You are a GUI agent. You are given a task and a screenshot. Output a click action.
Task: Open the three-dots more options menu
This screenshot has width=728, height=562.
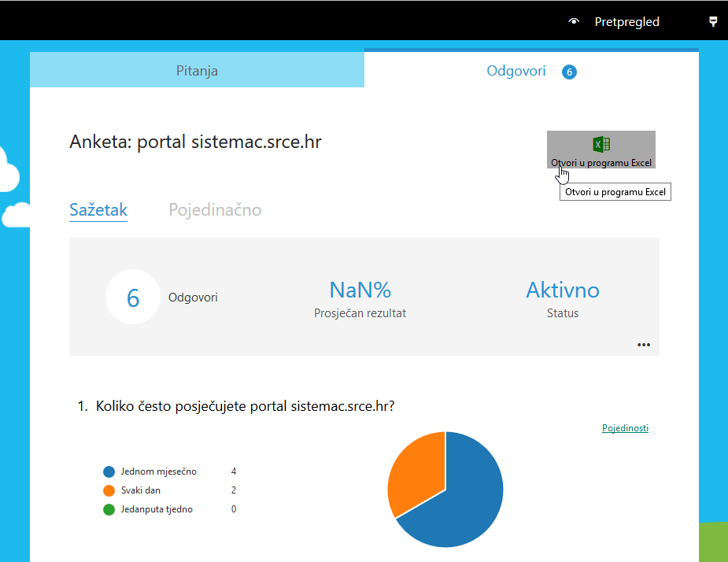point(644,345)
